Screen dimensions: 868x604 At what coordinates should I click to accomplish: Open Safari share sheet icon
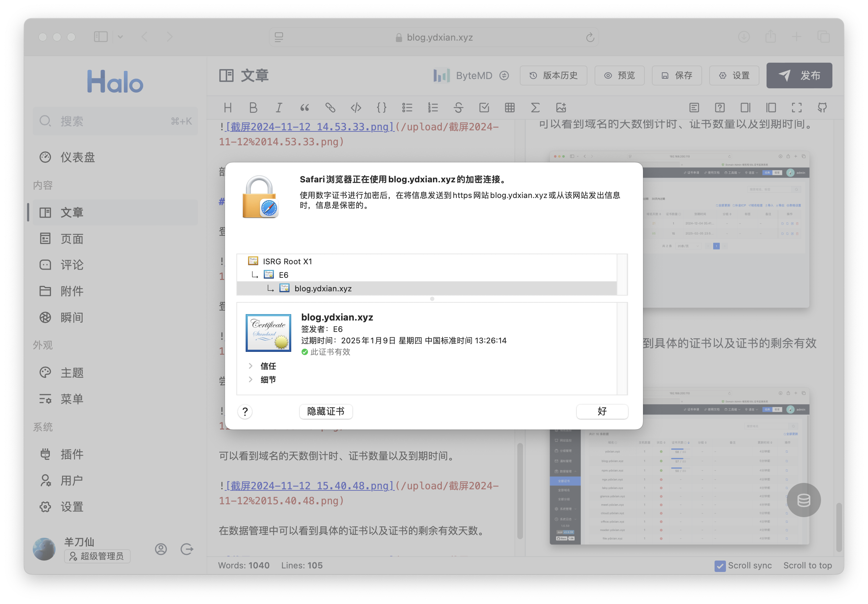pos(770,37)
